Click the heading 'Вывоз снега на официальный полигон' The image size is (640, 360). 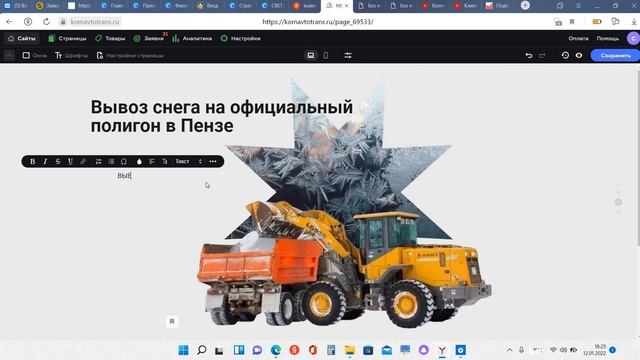pyautogui.click(x=222, y=116)
